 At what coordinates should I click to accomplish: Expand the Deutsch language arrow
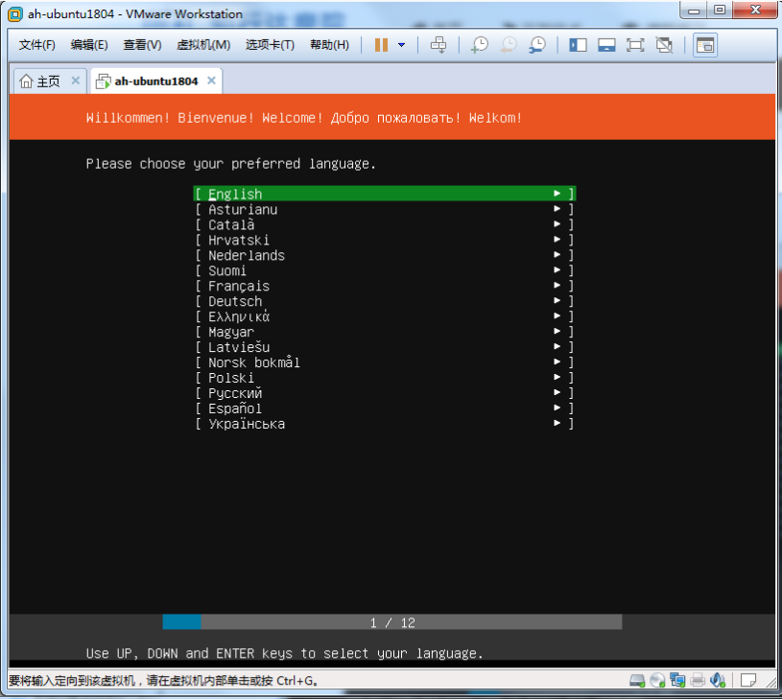pyautogui.click(x=557, y=301)
